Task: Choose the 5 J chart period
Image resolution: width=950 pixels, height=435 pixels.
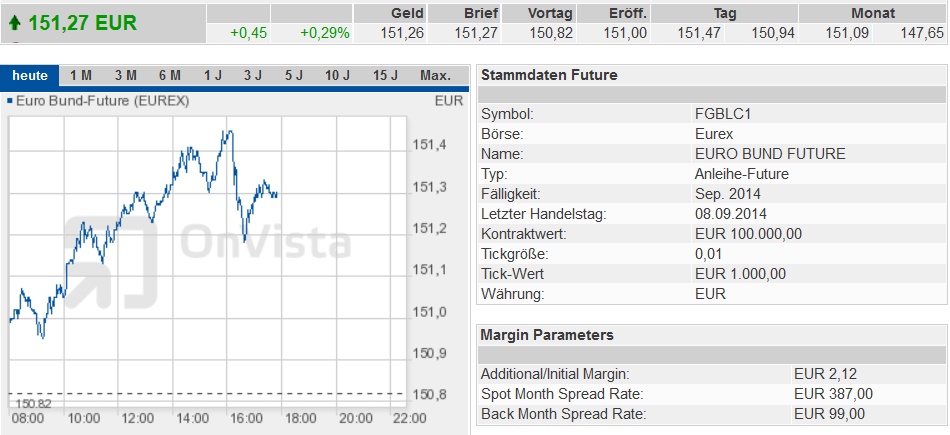Action: tap(293, 76)
